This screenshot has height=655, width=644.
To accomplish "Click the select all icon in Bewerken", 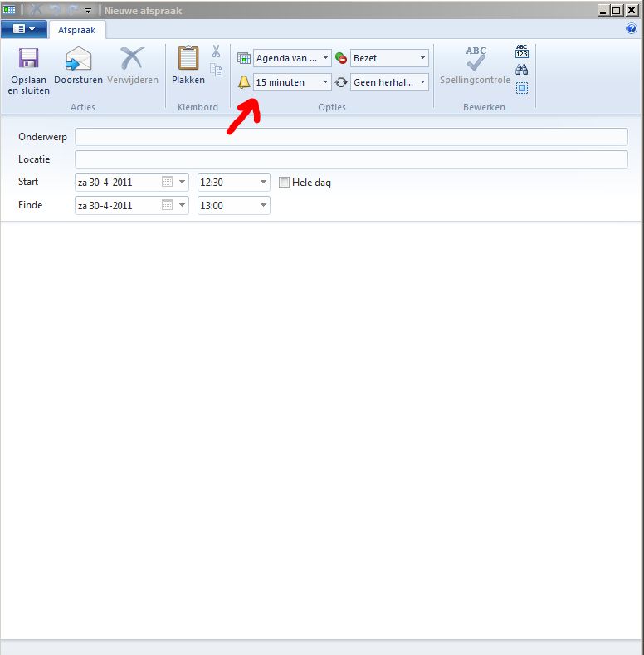I will click(521, 88).
